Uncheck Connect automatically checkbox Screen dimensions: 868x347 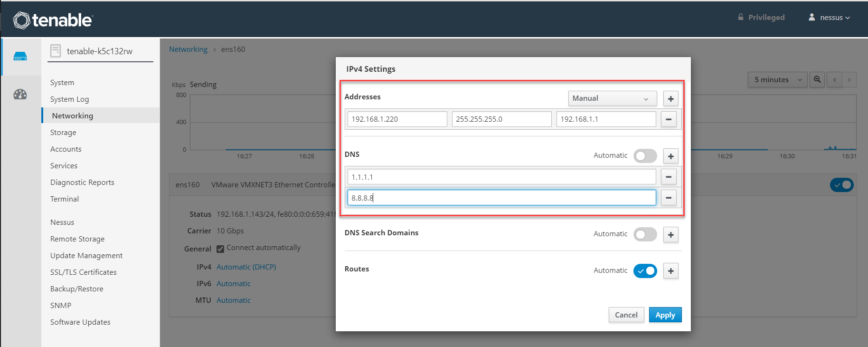pyautogui.click(x=220, y=249)
